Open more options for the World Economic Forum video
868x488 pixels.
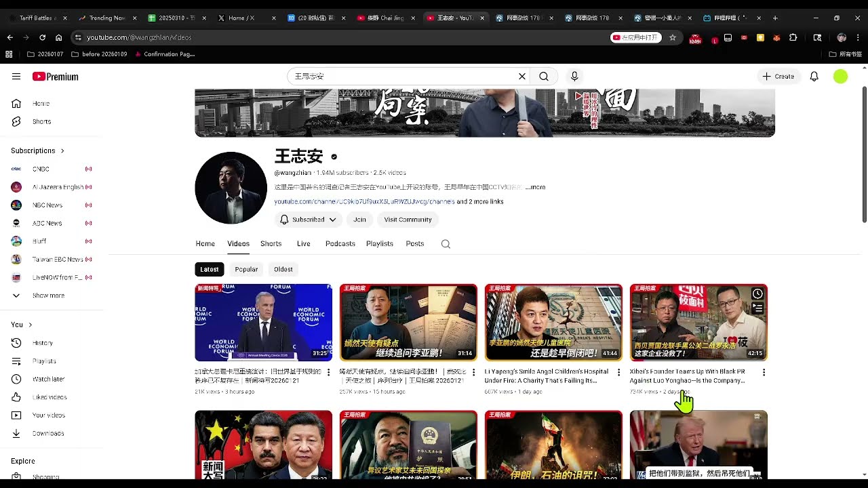(x=329, y=372)
